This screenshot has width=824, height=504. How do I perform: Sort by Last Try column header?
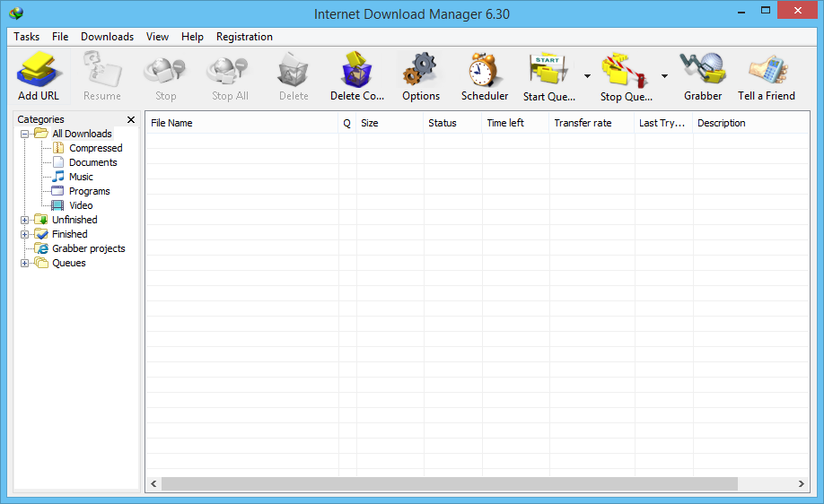663,123
